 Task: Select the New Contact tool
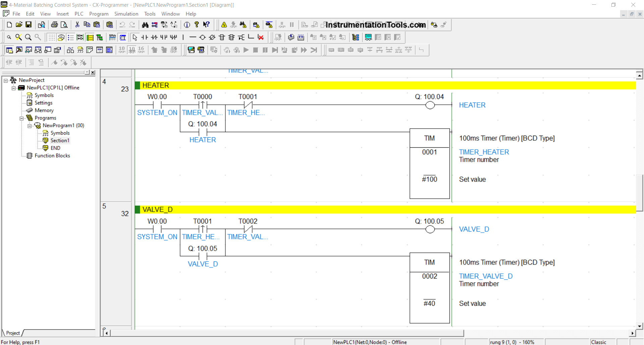[145, 37]
